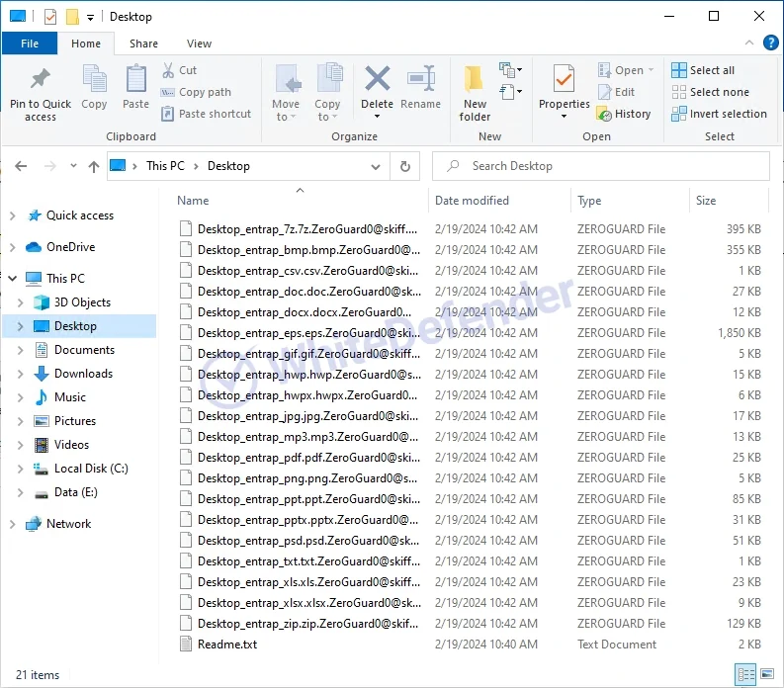
Task: Open the File menu
Action: pos(30,43)
